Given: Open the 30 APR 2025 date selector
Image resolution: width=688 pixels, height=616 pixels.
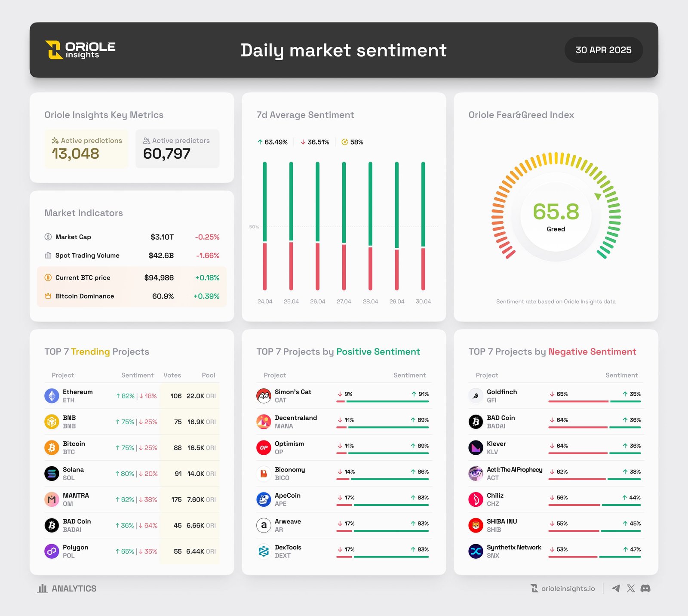Looking at the screenshot, I should point(604,49).
